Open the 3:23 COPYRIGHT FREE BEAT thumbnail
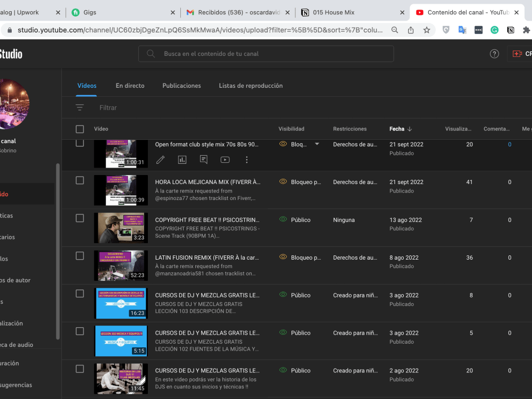532x399 pixels. [x=121, y=228]
